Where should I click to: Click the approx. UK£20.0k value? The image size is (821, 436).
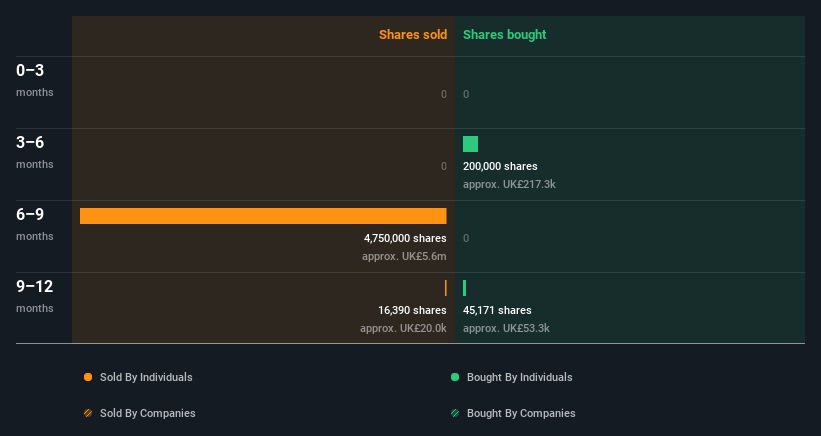click(x=403, y=328)
